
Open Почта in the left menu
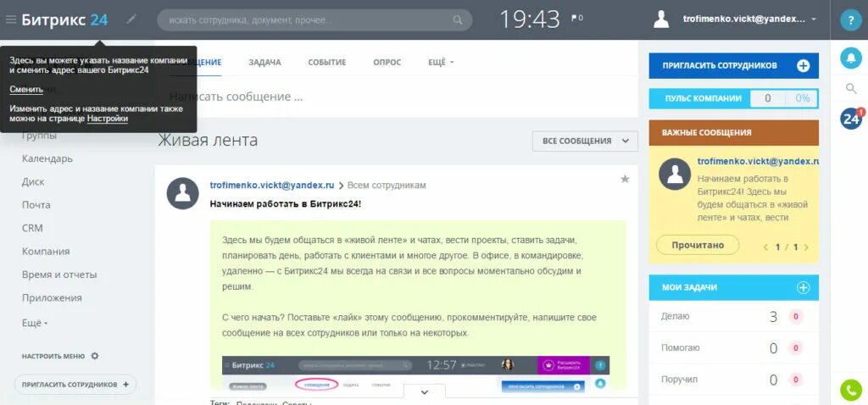point(36,205)
